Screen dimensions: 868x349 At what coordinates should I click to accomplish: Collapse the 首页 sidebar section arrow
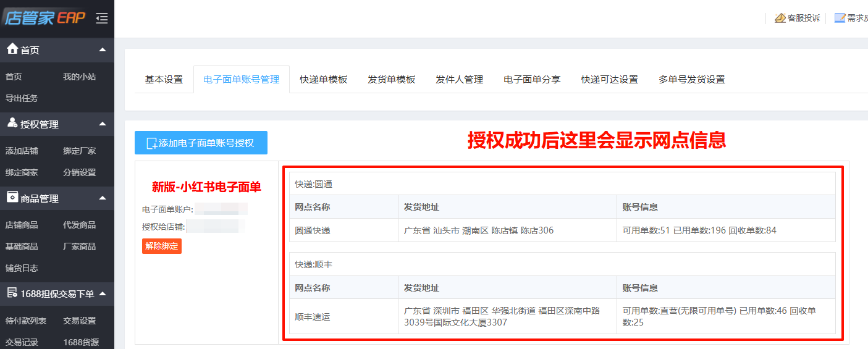tap(103, 49)
